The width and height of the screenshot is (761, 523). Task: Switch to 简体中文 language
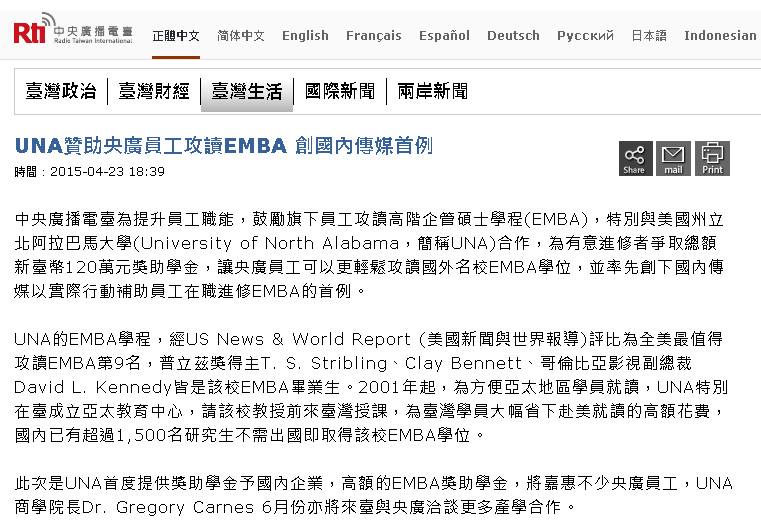[241, 35]
